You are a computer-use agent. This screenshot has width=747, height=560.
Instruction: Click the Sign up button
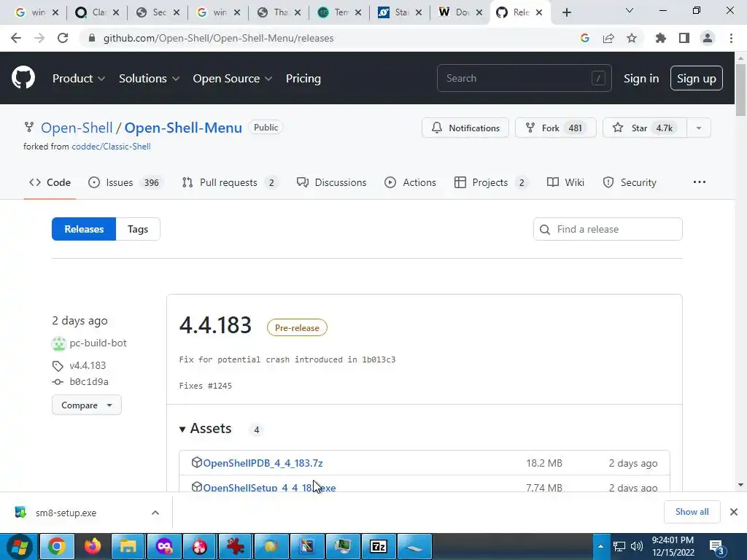click(x=697, y=78)
